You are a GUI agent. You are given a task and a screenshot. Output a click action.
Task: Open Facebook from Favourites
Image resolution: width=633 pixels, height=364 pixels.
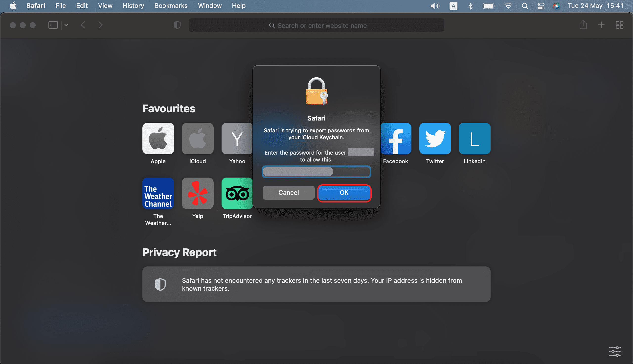tap(396, 139)
